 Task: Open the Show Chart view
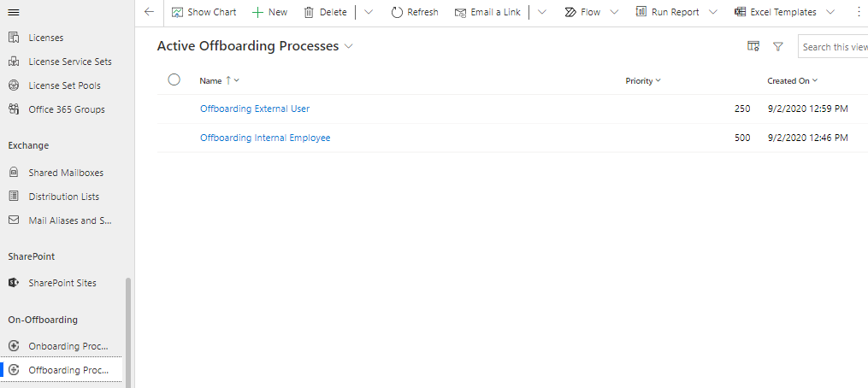204,12
